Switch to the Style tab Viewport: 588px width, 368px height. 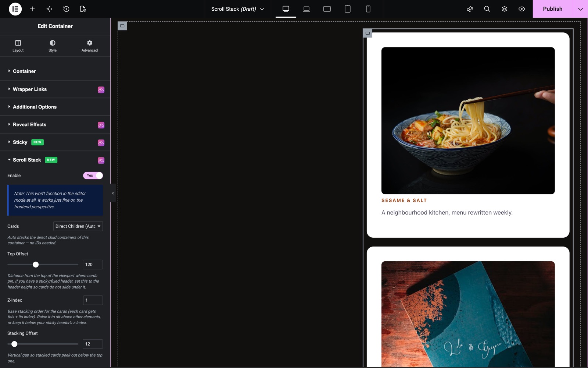(x=53, y=46)
